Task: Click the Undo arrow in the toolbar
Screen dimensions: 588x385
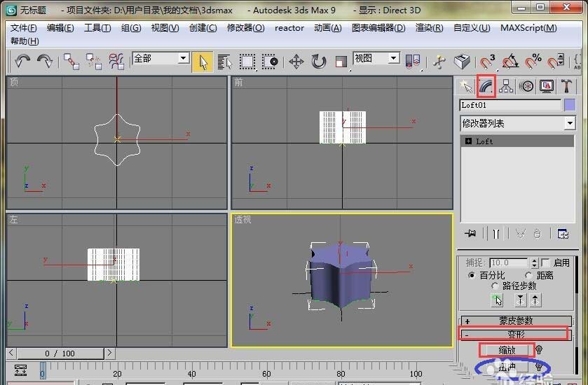Action: (x=22, y=62)
